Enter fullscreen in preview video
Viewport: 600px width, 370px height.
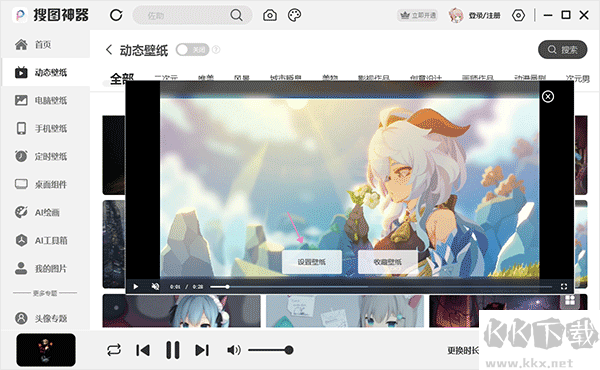pos(563,286)
